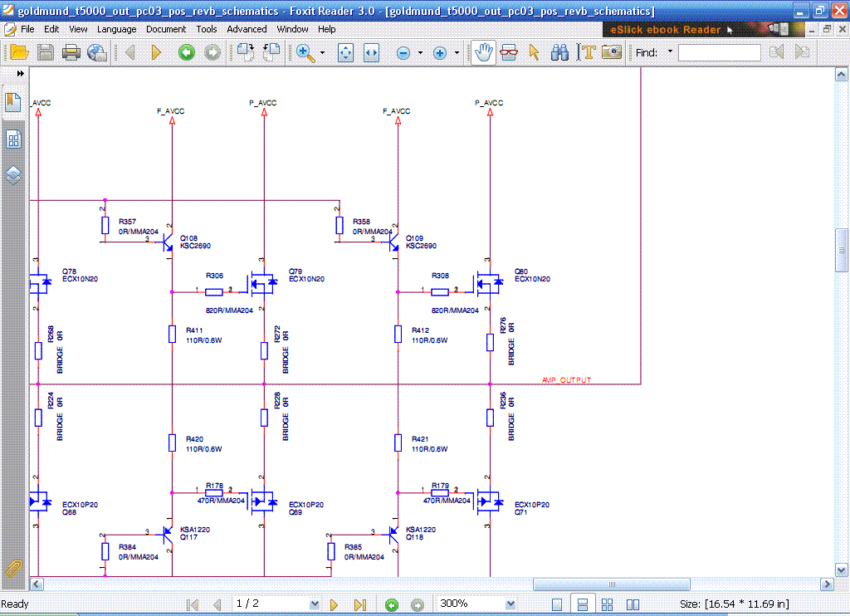Click the Zoom Out minus button
The image size is (850, 616).
click(403, 52)
